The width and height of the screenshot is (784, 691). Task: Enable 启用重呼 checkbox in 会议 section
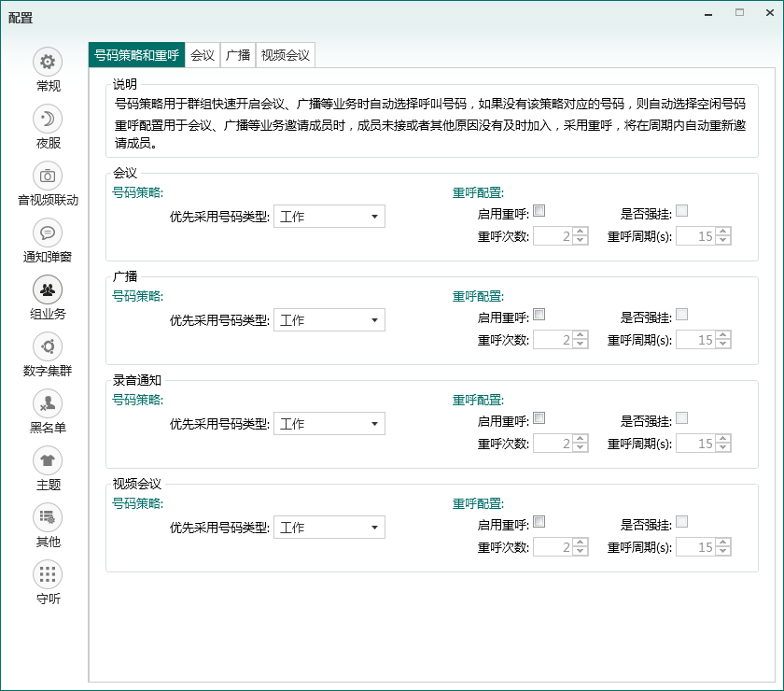point(539,211)
